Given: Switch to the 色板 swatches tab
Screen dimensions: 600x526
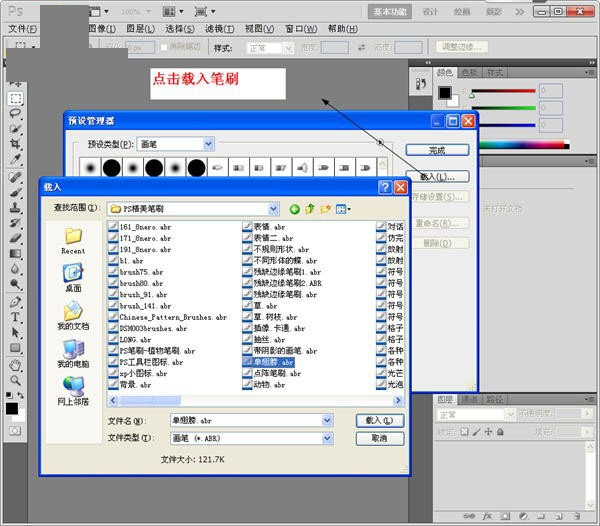Looking at the screenshot, I should pyautogui.click(x=470, y=73).
